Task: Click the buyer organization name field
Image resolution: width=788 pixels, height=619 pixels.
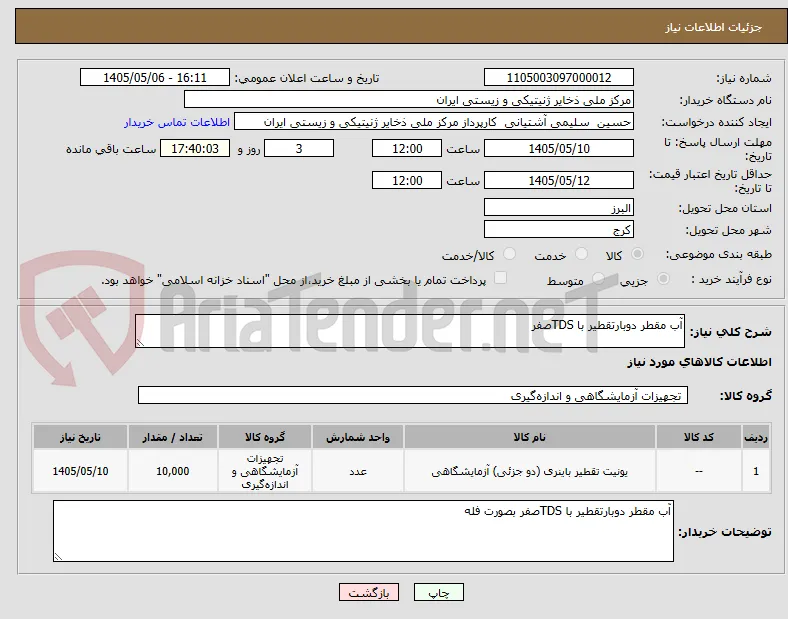Action: 409,99
